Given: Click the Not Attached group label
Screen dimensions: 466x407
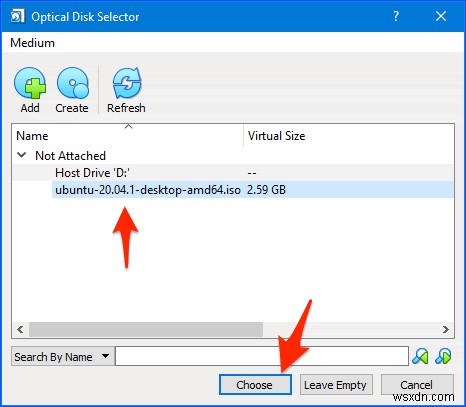Looking at the screenshot, I should 70,155.
